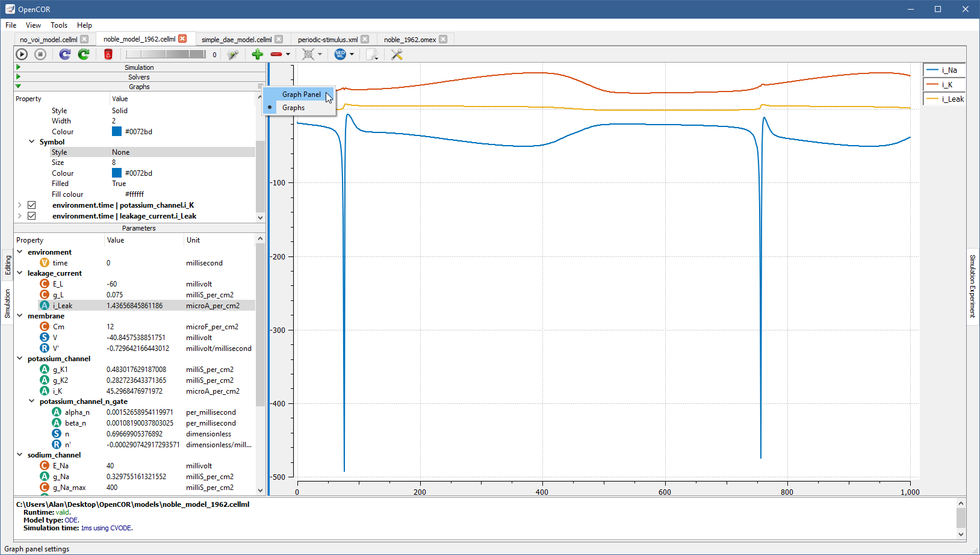The height and width of the screenshot is (555, 980).
Task: Uncheck the potassium_channel.i_K graph checkbox
Action: pos(32,205)
